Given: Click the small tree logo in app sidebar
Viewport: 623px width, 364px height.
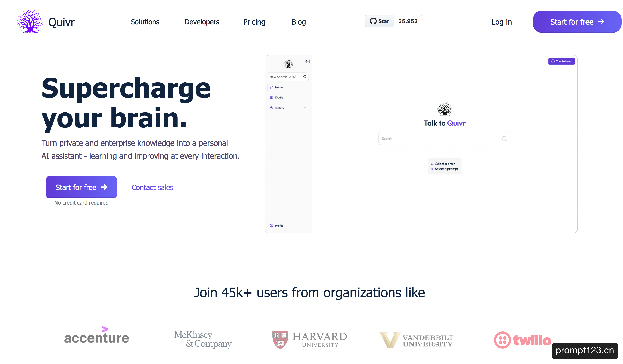Looking at the screenshot, I should pos(288,64).
